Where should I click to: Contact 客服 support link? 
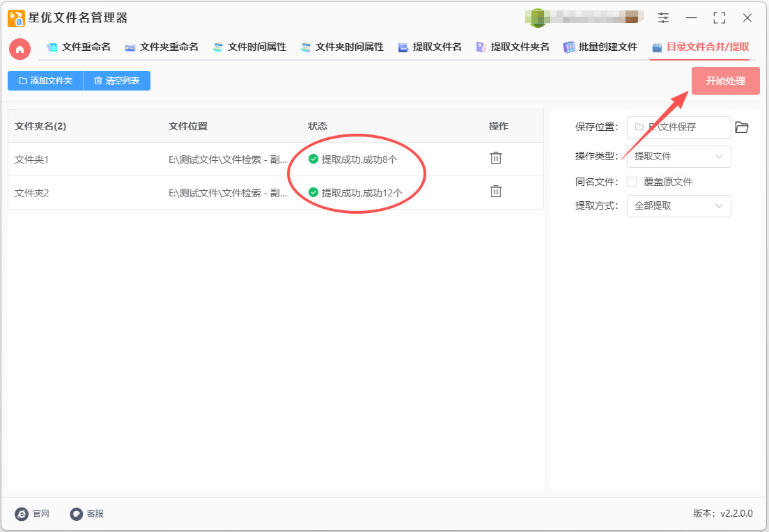pos(87,513)
